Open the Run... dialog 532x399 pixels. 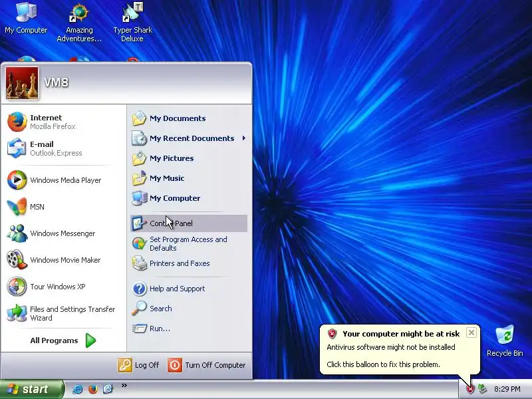pyautogui.click(x=189, y=329)
